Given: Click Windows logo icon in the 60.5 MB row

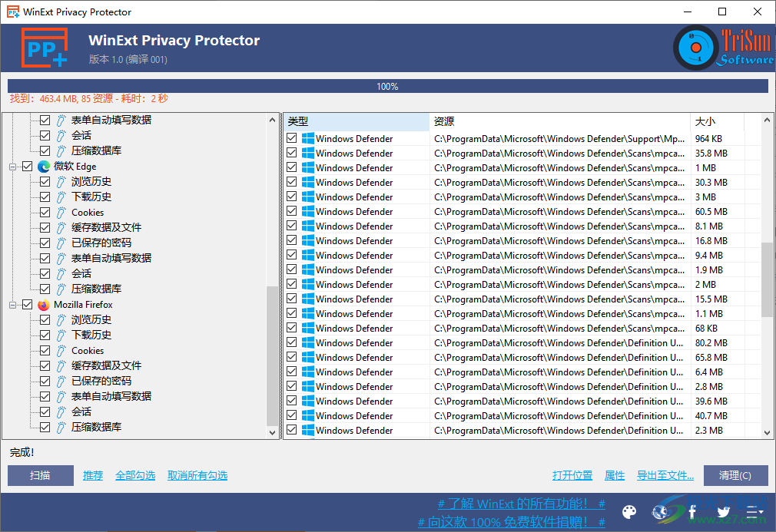Looking at the screenshot, I should click(308, 212).
